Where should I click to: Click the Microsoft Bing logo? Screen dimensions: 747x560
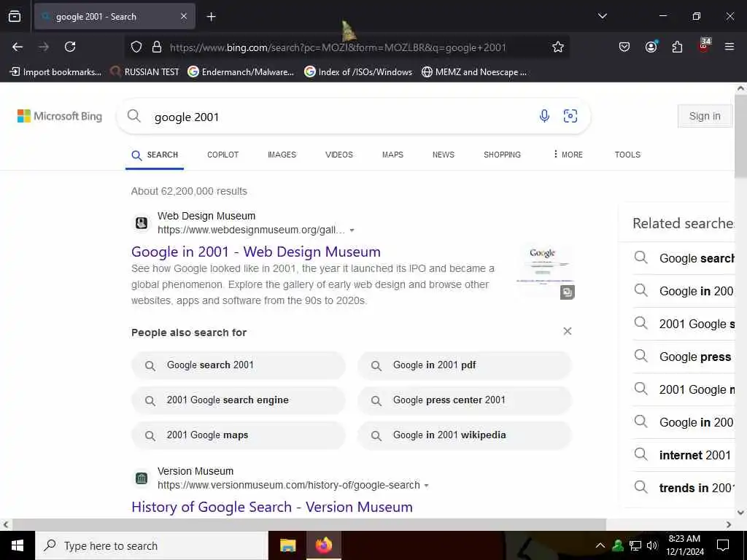(60, 116)
